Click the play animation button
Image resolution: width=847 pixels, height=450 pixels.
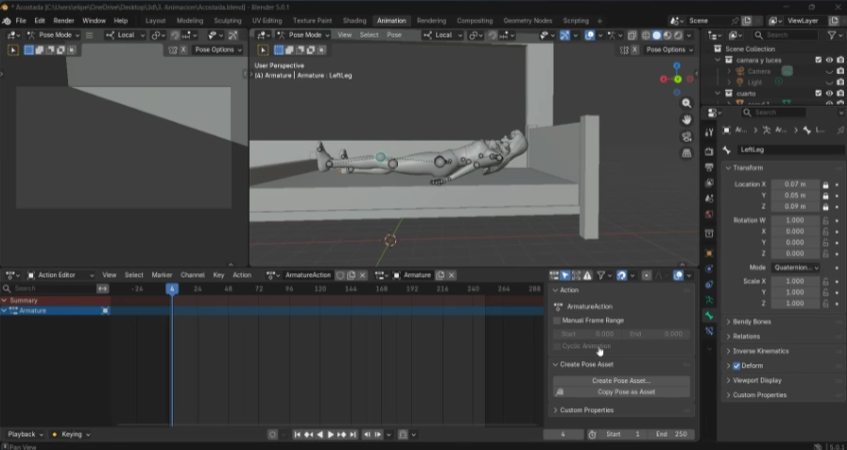click(x=331, y=435)
